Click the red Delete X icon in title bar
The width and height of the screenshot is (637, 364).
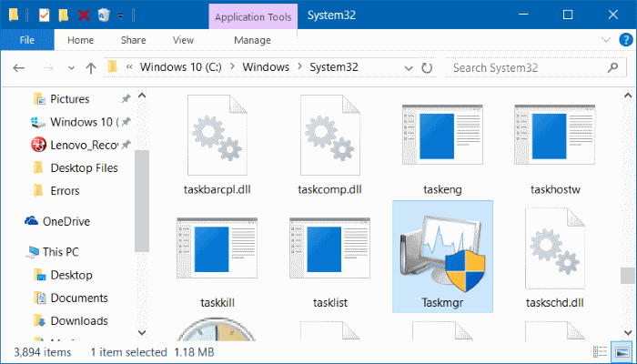pos(84,15)
